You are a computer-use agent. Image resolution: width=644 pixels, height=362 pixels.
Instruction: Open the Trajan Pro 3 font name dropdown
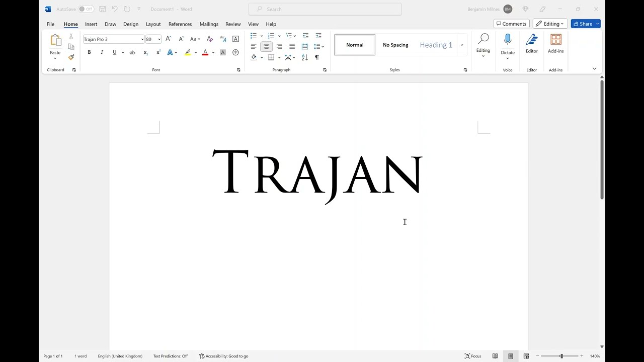[x=142, y=39]
